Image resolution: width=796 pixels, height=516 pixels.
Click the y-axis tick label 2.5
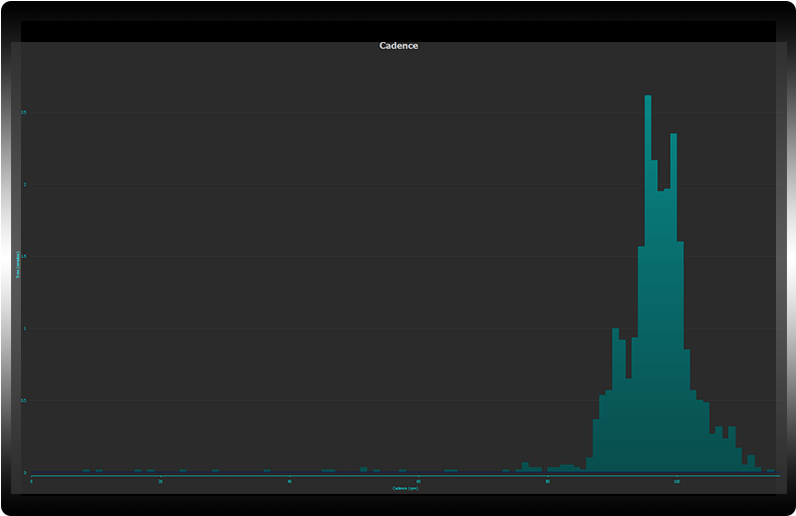click(x=24, y=112)
